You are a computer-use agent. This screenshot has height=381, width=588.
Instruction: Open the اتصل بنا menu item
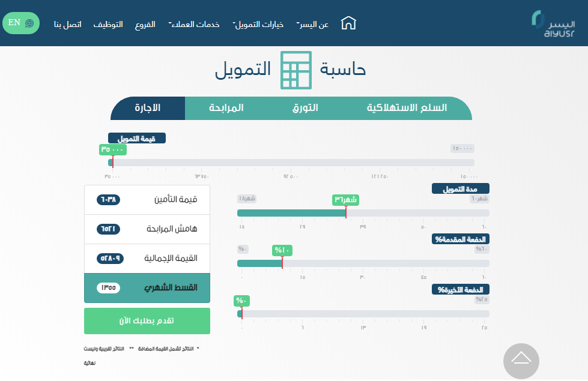click(x=67, y=25)
